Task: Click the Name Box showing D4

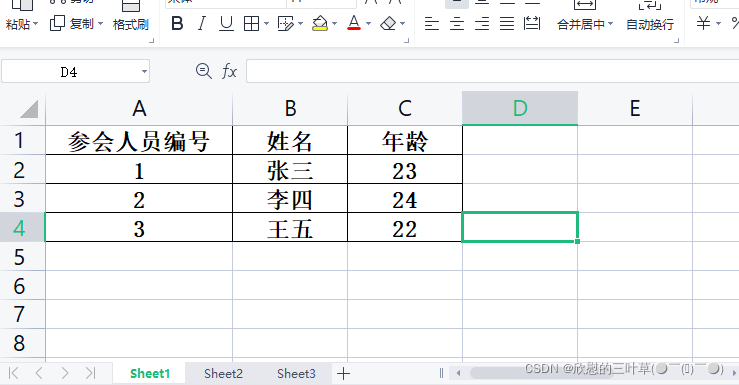Action: (x=69, y=72)
